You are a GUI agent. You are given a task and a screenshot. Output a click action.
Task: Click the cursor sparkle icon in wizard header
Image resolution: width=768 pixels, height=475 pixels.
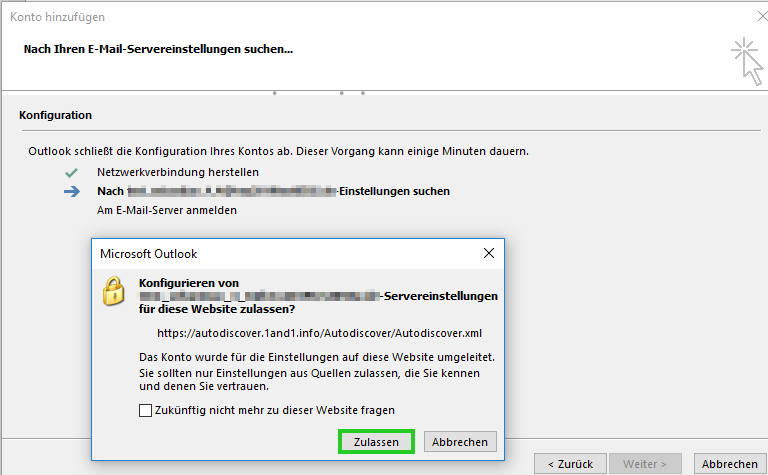click(x=747, y=62)
